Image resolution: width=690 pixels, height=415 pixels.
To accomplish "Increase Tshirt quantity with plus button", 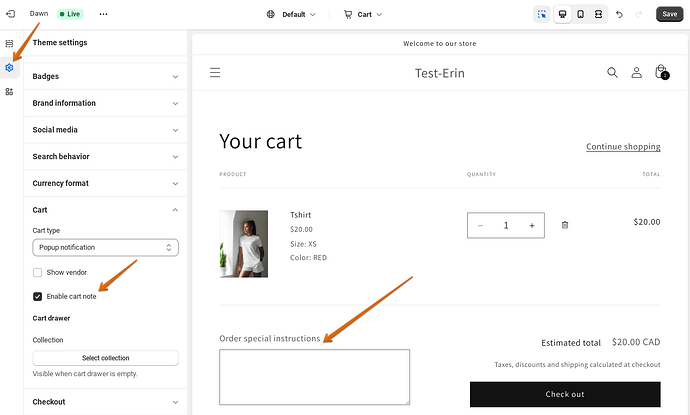I will coord(532,226).
